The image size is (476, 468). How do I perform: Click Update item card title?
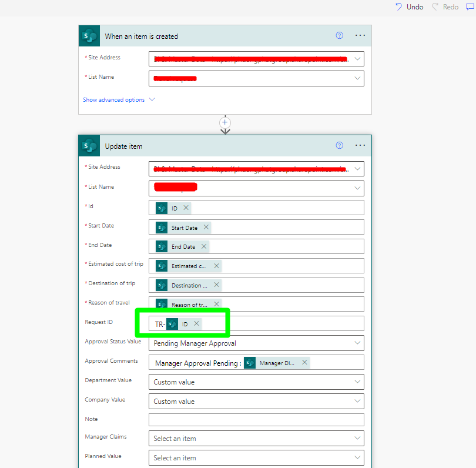click(123, 146)
